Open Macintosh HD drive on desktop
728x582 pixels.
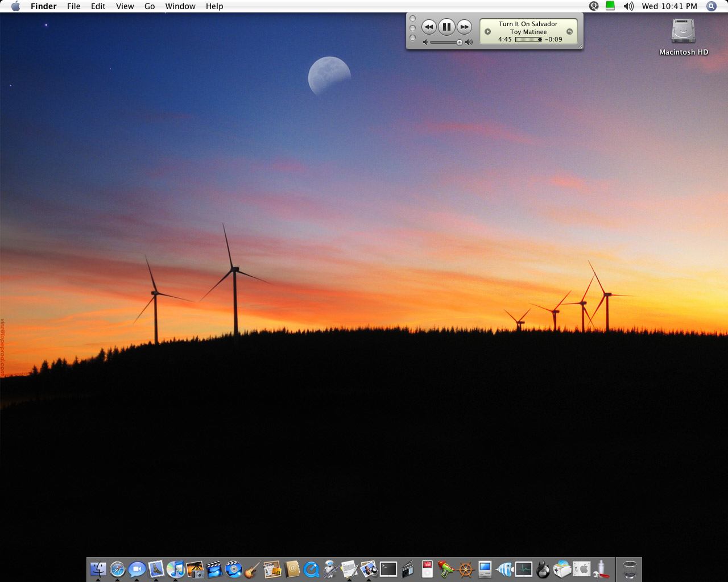tap(683, 37)
